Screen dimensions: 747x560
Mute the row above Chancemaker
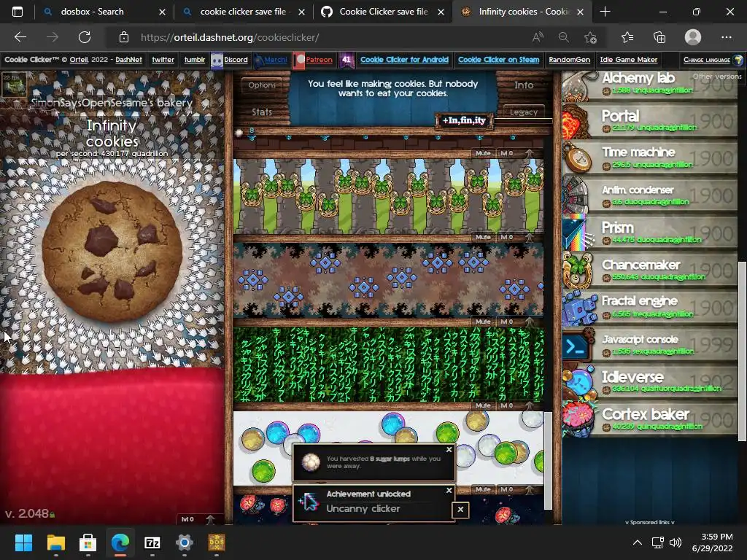[483, 153]
